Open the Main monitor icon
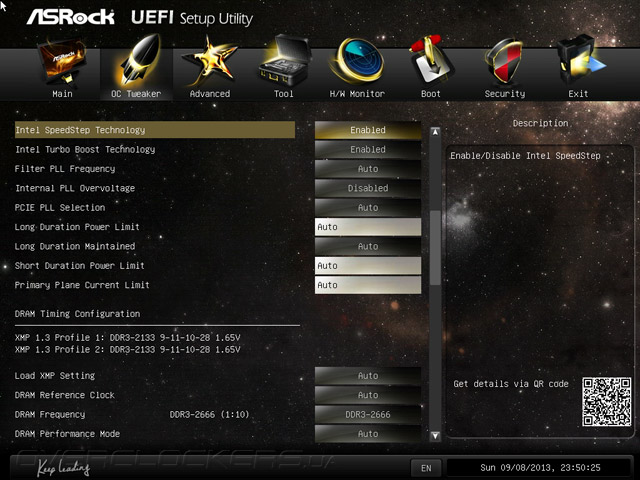 [x=62, y=61]
